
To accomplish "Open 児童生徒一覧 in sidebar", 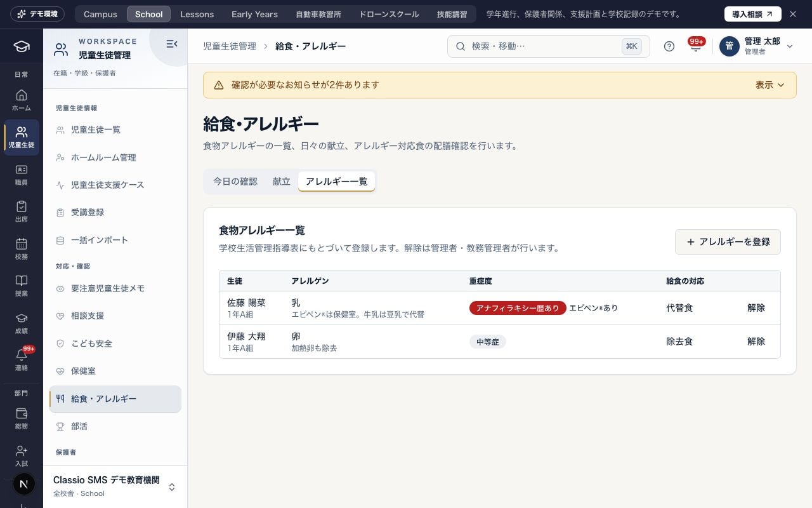I will 115,130.
